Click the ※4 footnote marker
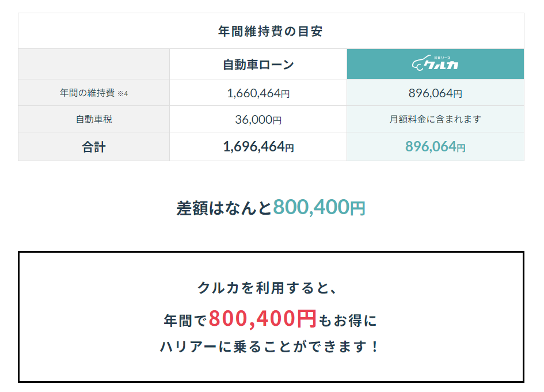 pos(123,93)
